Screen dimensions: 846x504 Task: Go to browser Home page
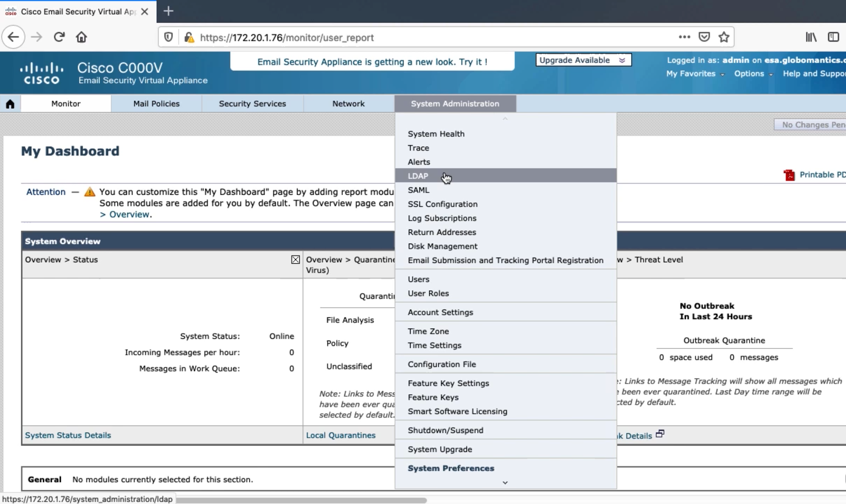pyautogui.click(x=81, y=37)
